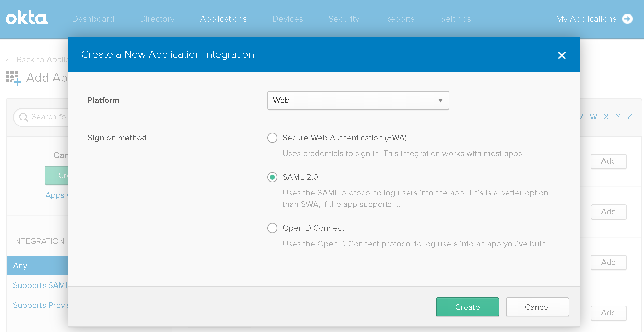Viewport: 644px width, 332px height.
Task: Select Secure Web Authentication (SWA) radio button
Action: click(x=272, y=138)
